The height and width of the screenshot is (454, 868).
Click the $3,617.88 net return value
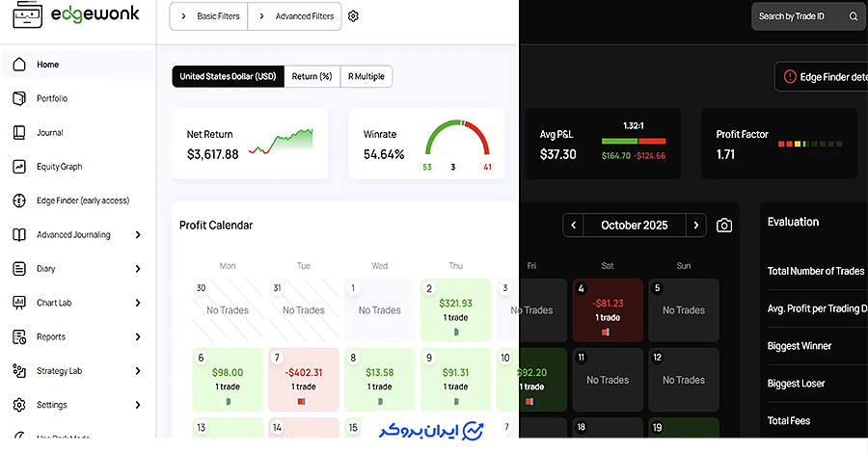[x=212, y=154]
